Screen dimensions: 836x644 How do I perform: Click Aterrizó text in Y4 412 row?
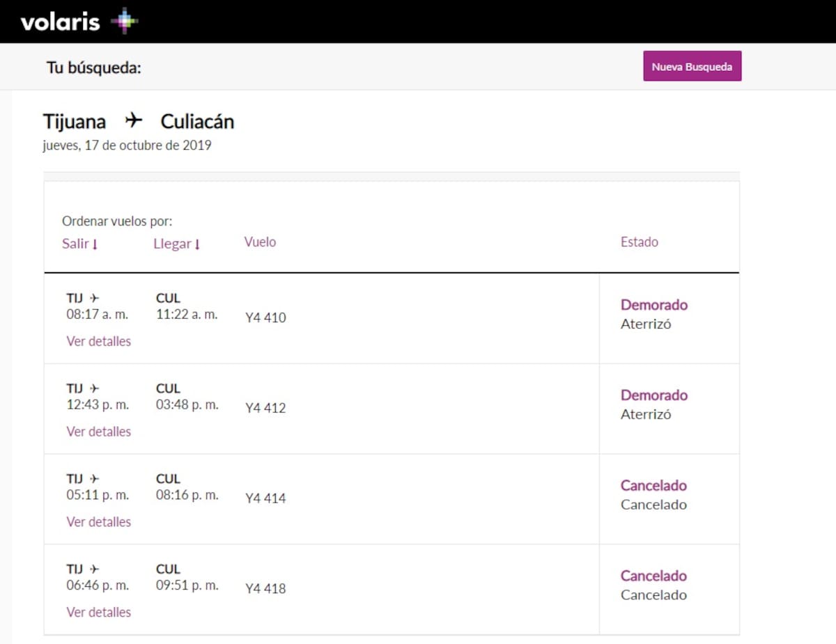click(x=646, y=414)
